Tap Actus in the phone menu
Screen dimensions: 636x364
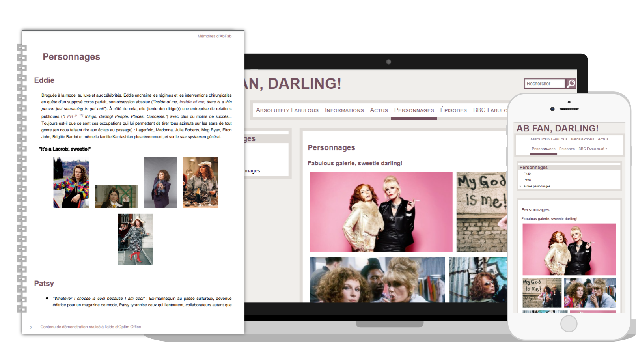click(x=603, y=139)
